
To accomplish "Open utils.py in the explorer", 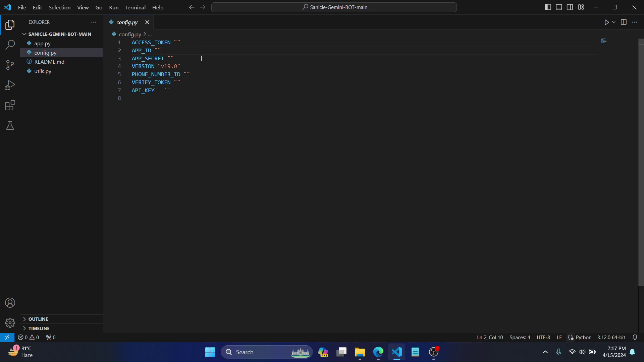I will 43,71.
